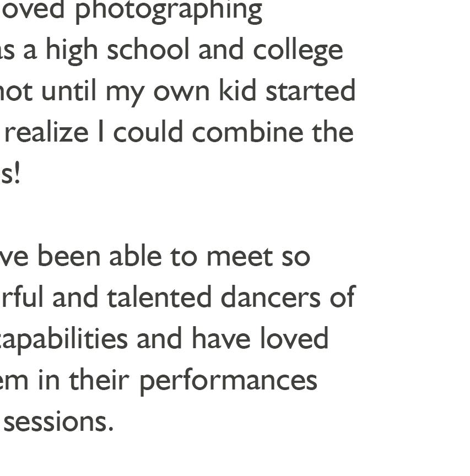Place cursor on the word "talented"
Viewport: 470px width, 476px height.
coord(158,297)
